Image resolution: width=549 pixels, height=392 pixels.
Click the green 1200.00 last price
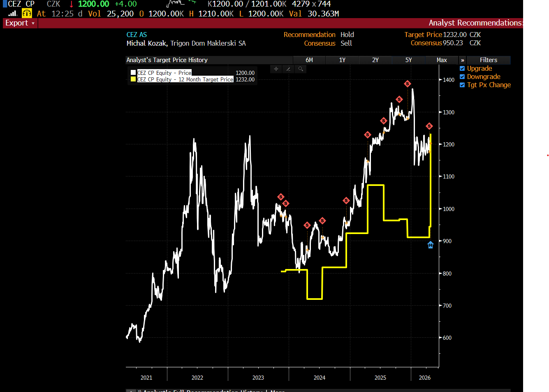(94, 4)
